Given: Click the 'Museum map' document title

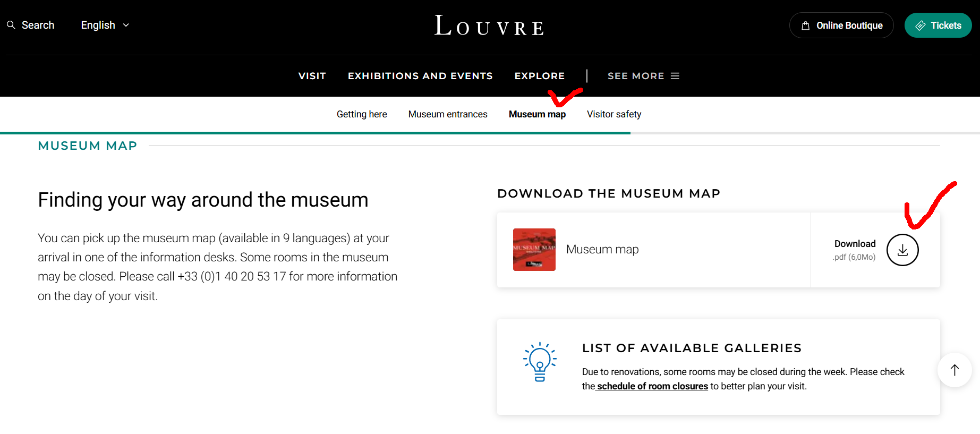Looking at the screenshot, I should tap(602, 249).
